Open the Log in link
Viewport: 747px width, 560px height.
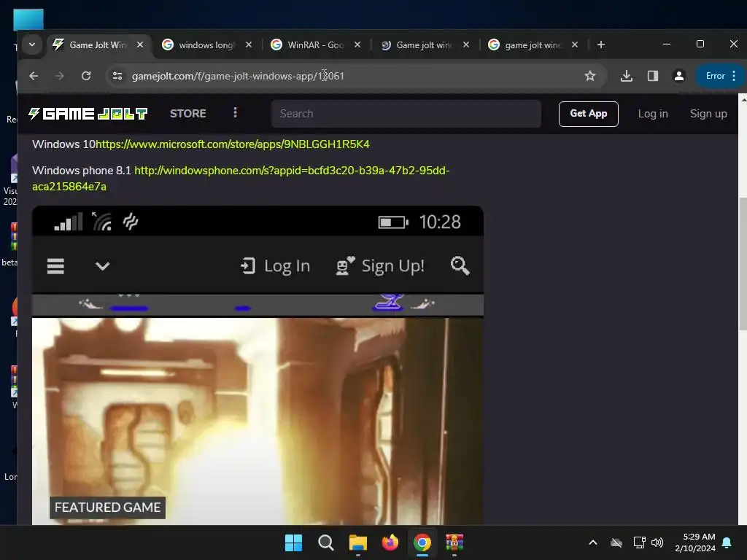point(653,114)
